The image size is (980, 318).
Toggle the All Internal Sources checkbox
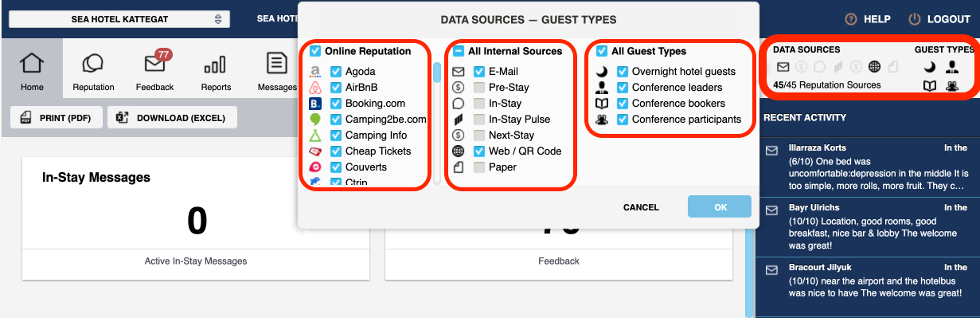click(459, 51)
